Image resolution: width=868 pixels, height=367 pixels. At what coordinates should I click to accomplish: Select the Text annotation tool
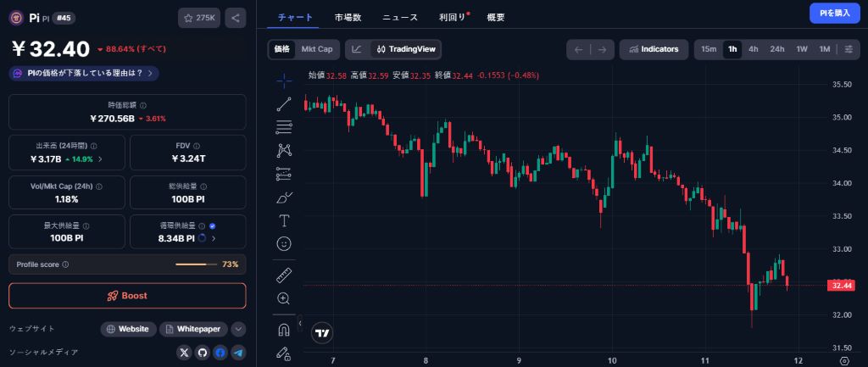tap(284, 220)
